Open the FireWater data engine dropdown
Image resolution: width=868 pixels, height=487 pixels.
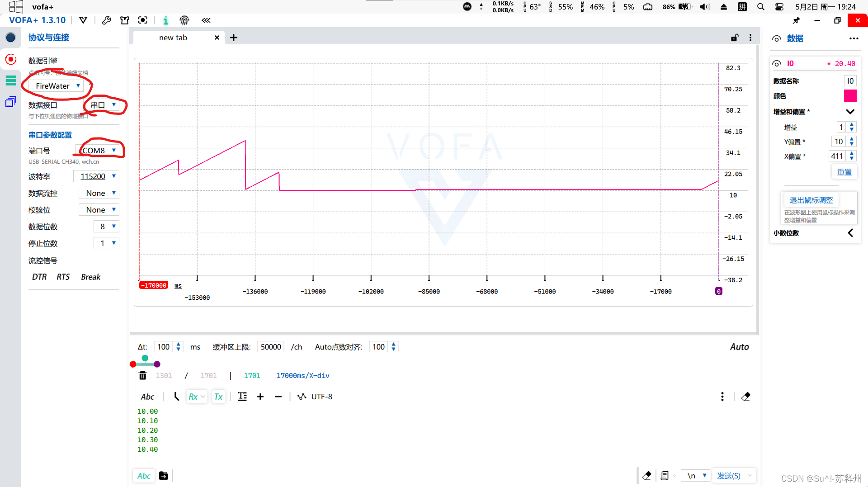[x=56, y=86]
